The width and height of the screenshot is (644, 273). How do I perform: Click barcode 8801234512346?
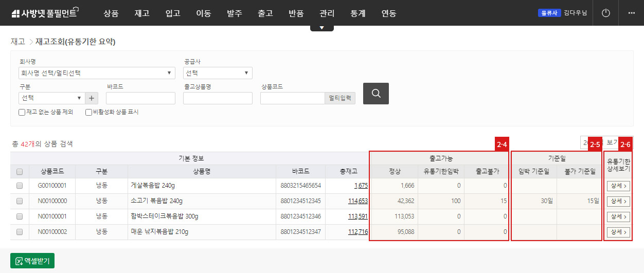[x=301, y=216]
